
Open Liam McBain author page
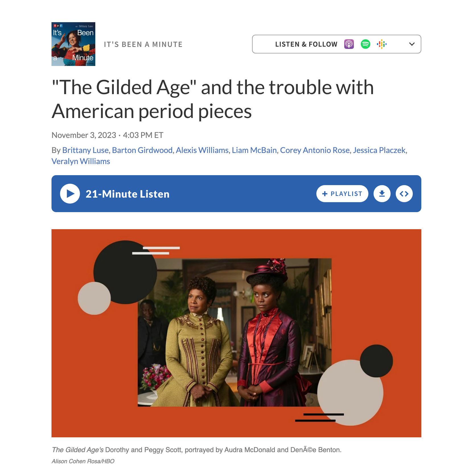pos(254,150)
